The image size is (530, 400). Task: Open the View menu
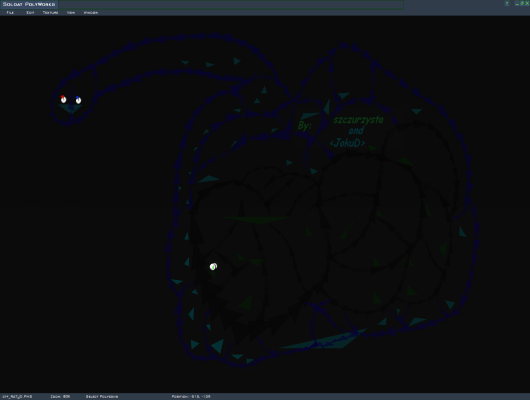pos(71,13)
